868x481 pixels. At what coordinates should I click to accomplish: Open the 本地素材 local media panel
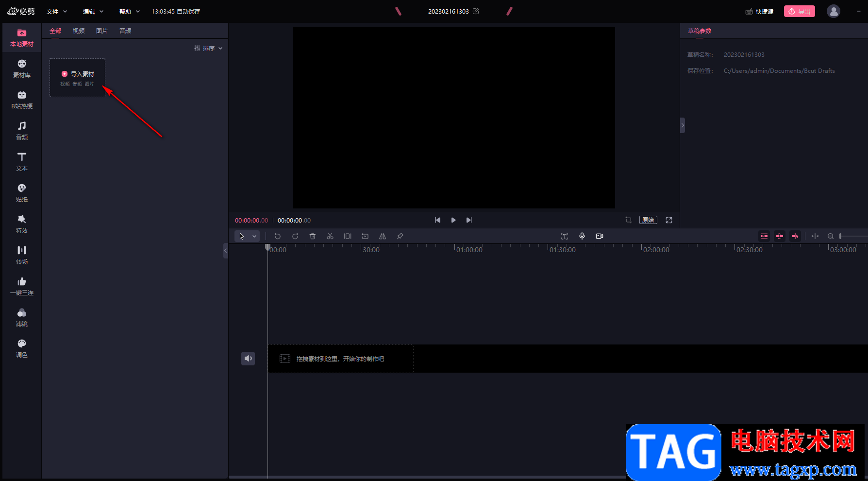tap(22, 38)
